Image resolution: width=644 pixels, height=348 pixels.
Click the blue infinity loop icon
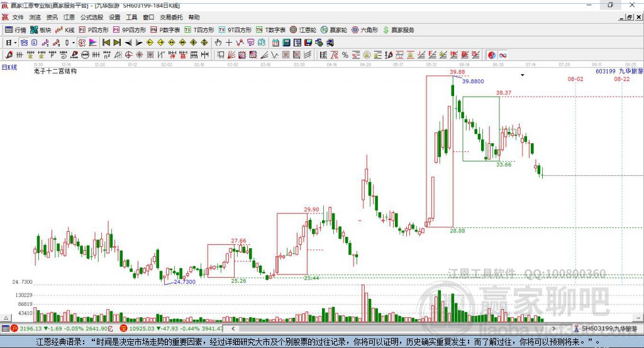(502, 55)
